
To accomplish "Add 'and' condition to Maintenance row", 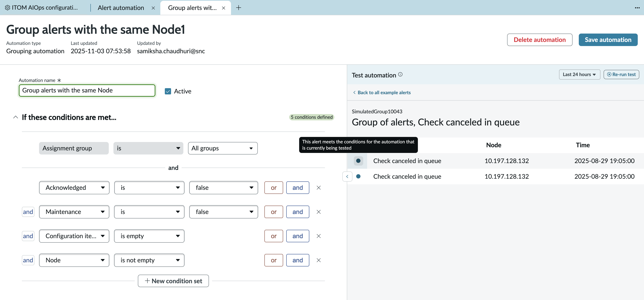I will (298, 212).
